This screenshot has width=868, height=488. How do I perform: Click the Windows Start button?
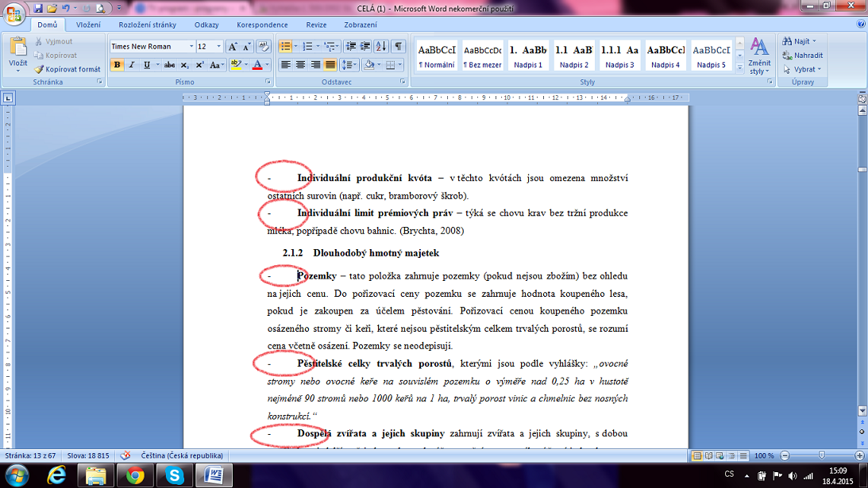click(x=17, y=475)
